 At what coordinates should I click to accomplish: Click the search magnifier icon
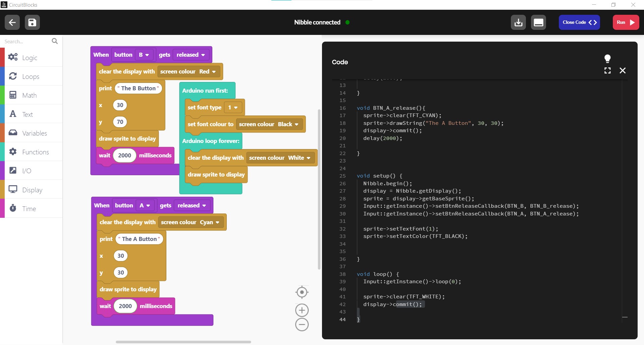[x=55, y=41]
